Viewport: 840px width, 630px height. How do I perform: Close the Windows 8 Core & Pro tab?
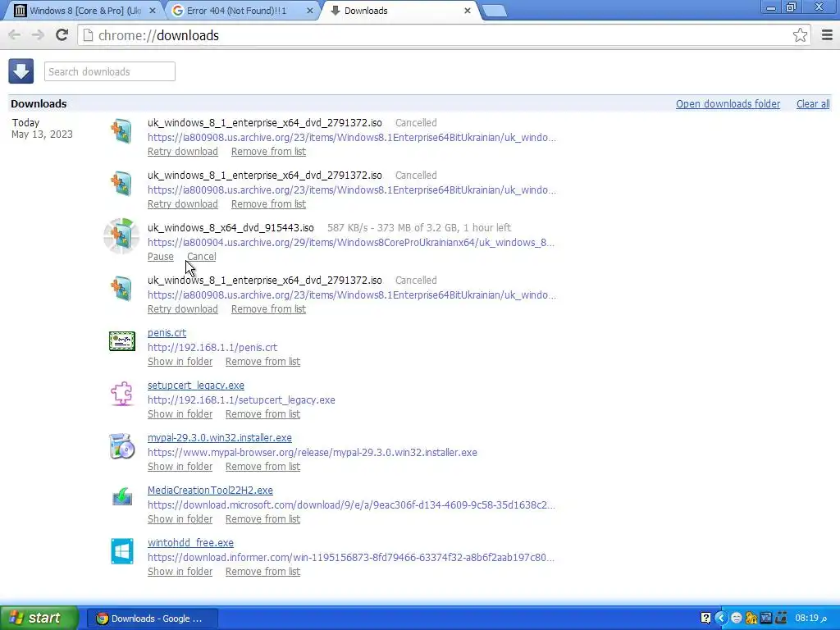point(152,11)
